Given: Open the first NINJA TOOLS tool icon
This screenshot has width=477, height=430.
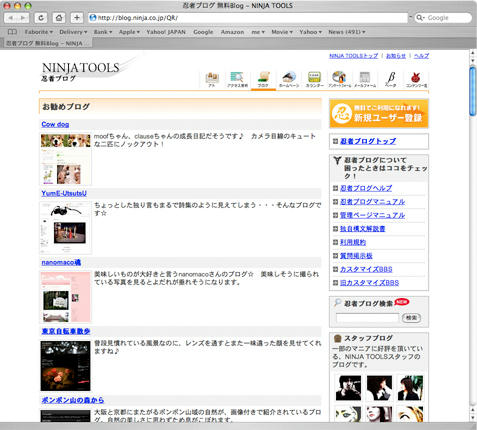Looking at the screenshot, I should (x=212, y=79).
